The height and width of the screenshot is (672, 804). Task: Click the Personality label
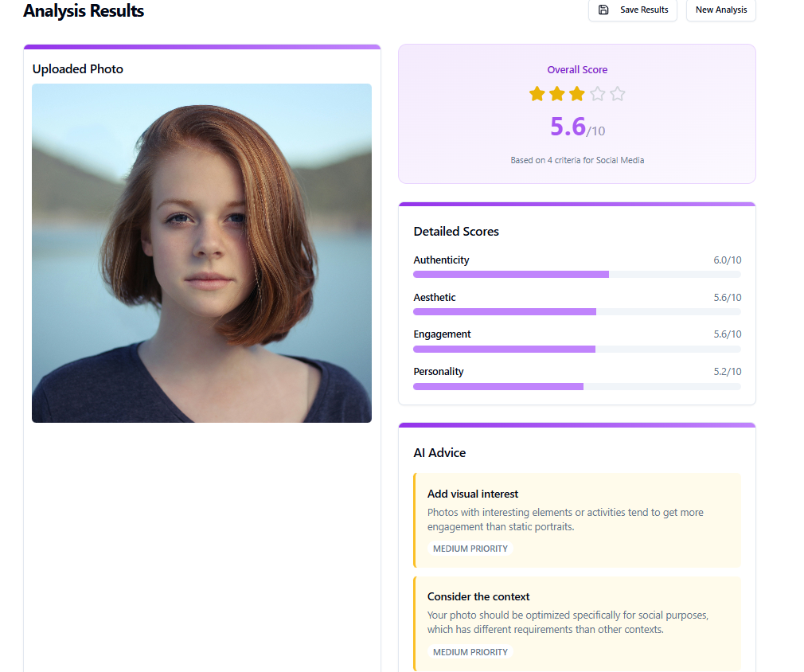click(x=439, y=372)
